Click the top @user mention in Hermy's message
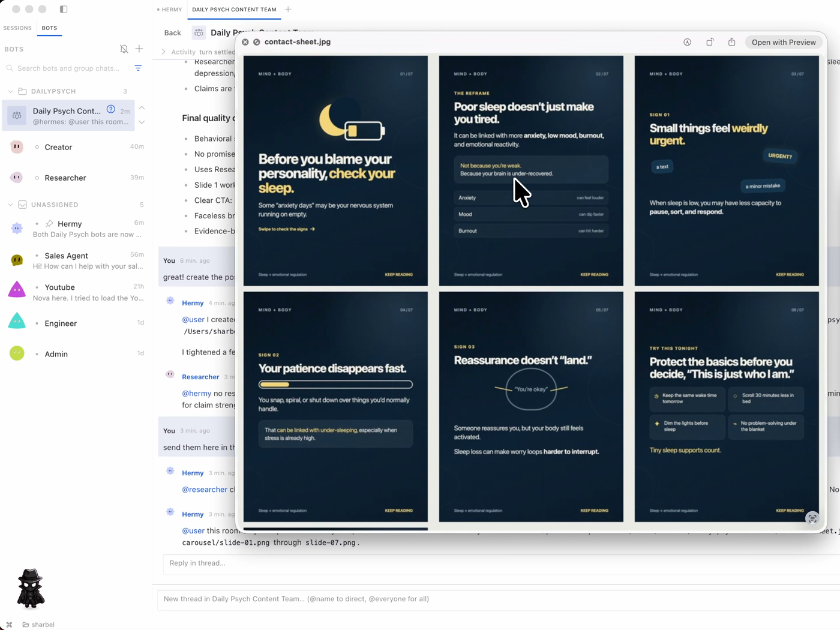Image resolution: width=840 pixels, height=630 pixels. point(193,320)
